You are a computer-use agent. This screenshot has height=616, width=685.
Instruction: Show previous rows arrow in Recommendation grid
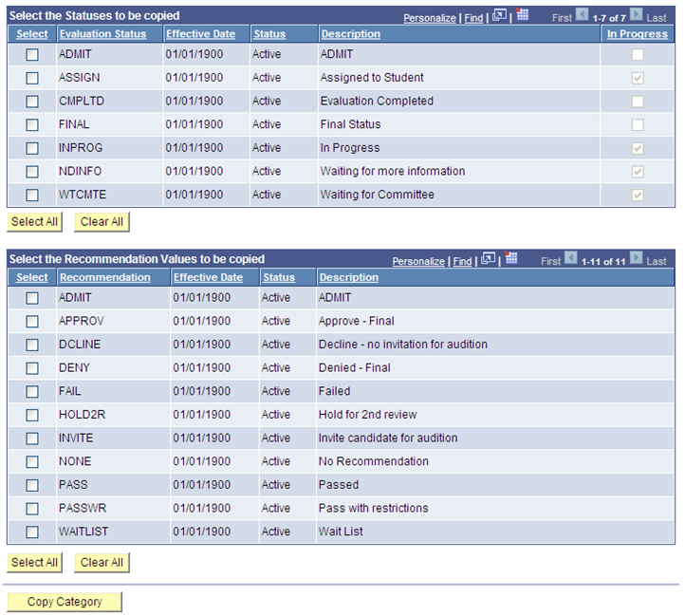coord(570,258)
